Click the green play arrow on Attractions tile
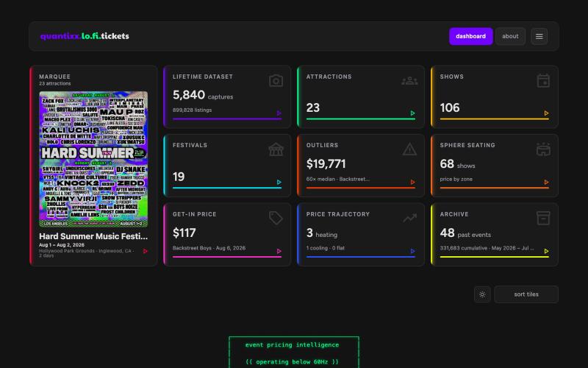 coord(412,113)
